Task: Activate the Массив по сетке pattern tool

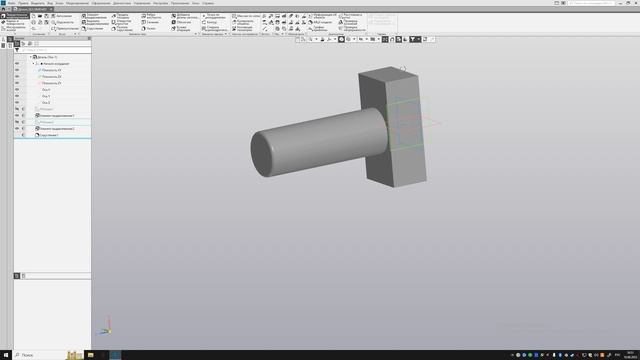Action: tap(246, 16)
